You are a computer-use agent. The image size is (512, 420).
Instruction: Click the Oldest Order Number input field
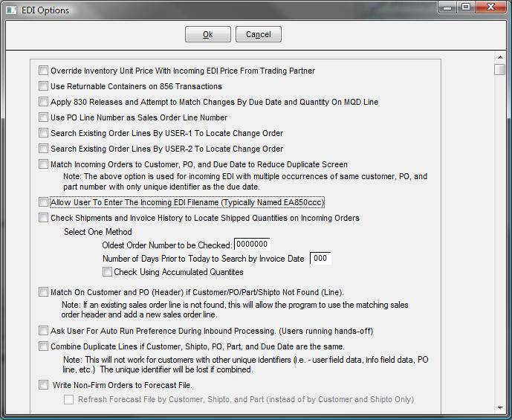[x=252, y=245]
